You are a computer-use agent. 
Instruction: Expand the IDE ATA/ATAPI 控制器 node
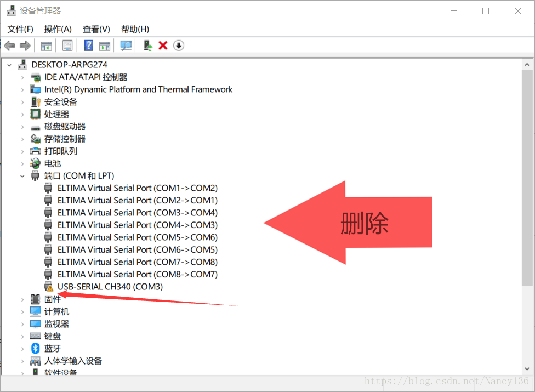[x=22, y=78]
